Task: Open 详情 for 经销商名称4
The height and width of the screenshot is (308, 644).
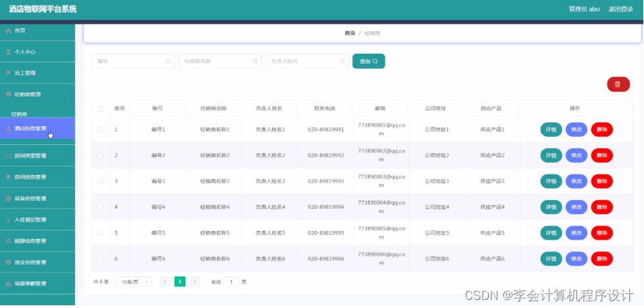Action: 551,207
